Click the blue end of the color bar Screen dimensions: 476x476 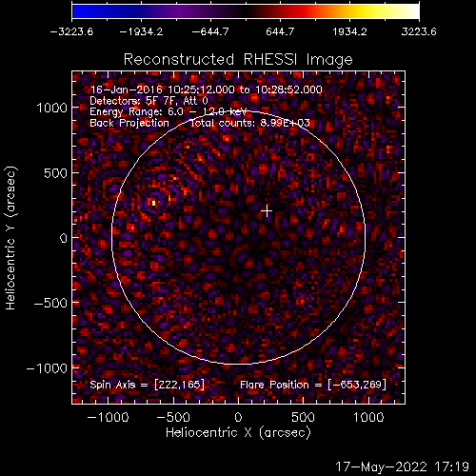79,11
